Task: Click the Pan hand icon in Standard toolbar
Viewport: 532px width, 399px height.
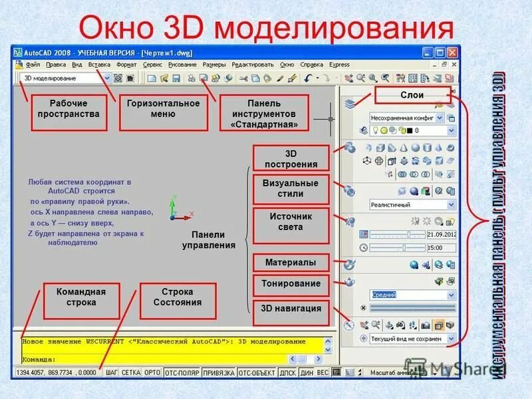Action: 348,78
